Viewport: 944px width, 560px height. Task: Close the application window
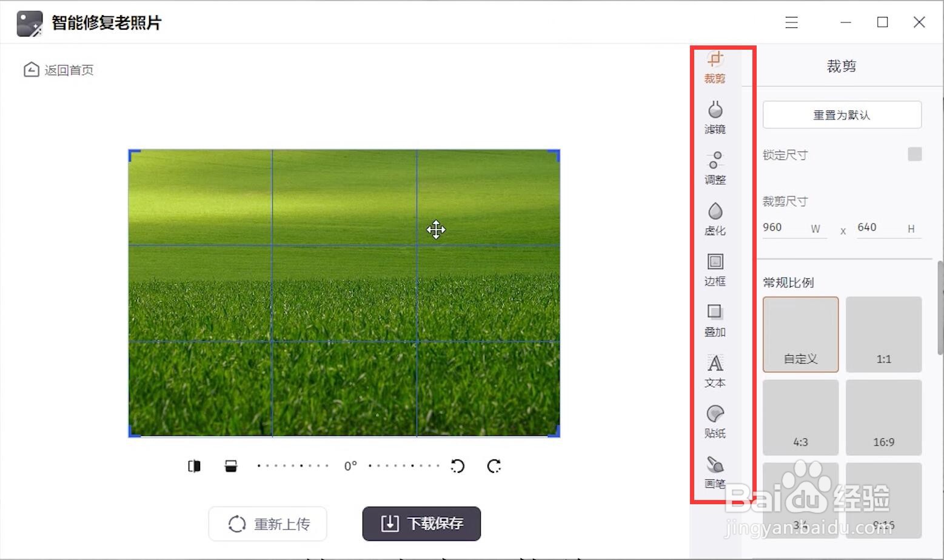point(919,22)
